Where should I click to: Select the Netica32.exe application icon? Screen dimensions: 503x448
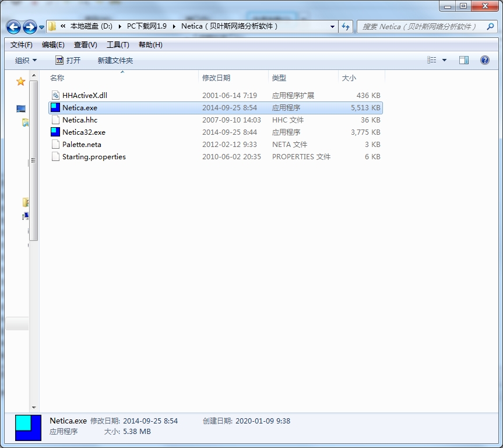point(55,132)
